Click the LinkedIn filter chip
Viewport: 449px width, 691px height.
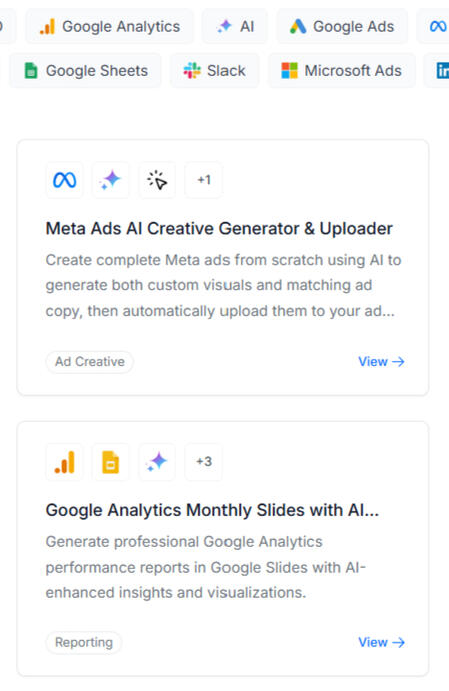pyautogui.click(x=437, y=71)
